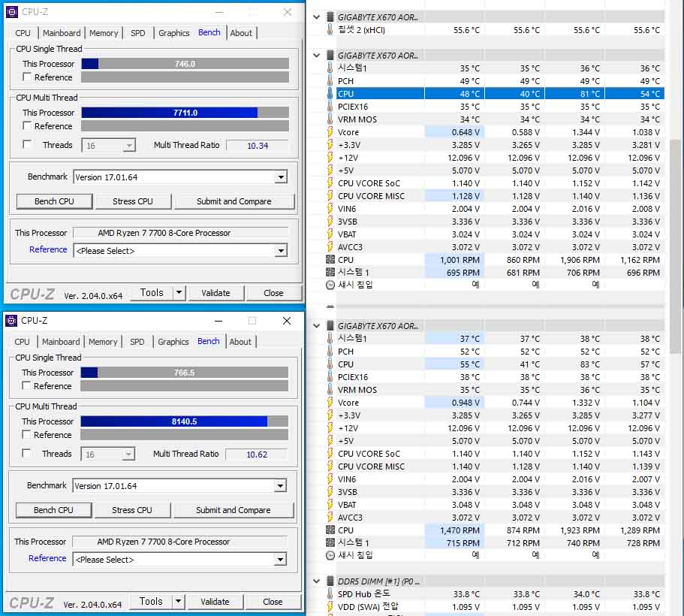Open Reference processor dropdown in upper CPU-Z
The height and width of the screenshot is (616, 684).
[x=281, y=251]
